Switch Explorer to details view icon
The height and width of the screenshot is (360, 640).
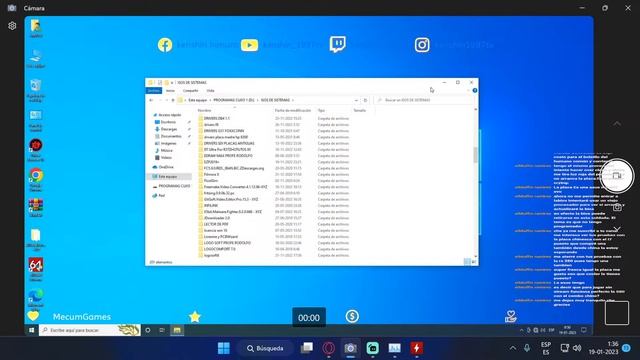[467, 262]
